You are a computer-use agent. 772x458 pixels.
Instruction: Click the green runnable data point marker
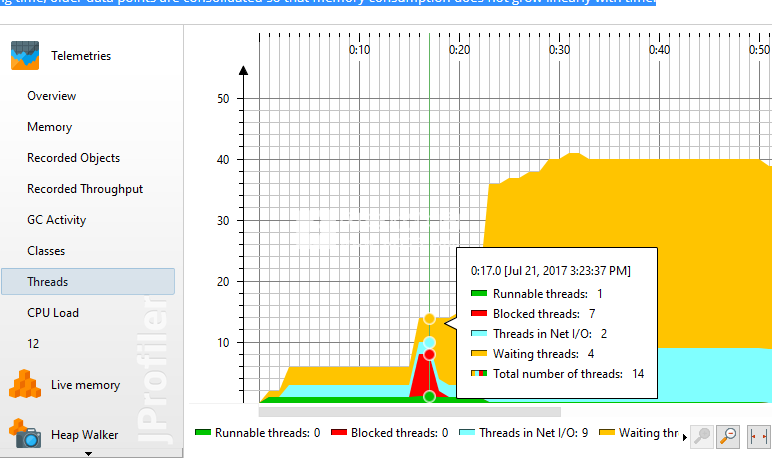429,396
